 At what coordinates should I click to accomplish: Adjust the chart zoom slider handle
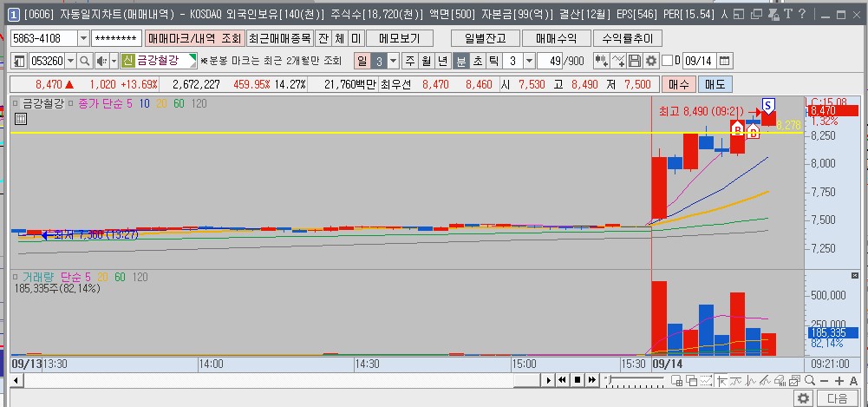tap(610, 380)
